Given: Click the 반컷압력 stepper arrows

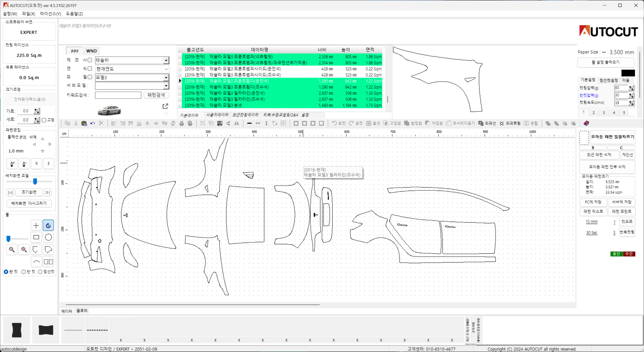Looking at the screenshot, I should click(x=631, y=95).
